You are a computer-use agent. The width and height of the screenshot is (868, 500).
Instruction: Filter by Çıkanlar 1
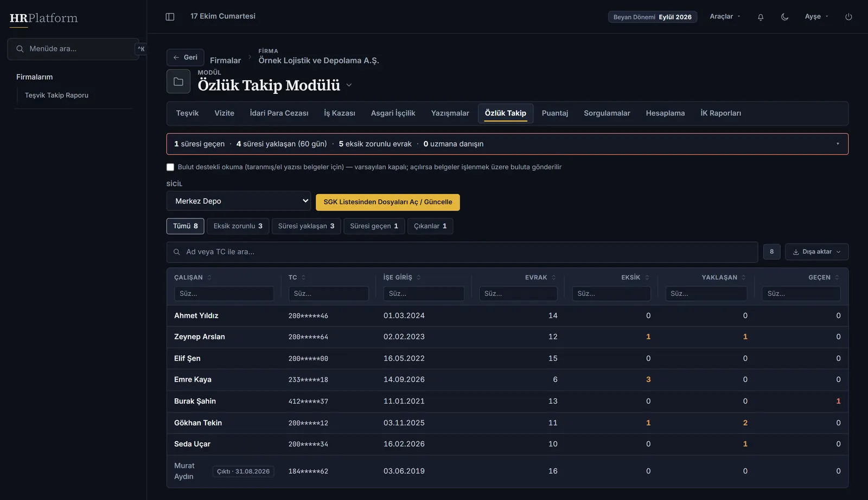[x=430, y=226]
